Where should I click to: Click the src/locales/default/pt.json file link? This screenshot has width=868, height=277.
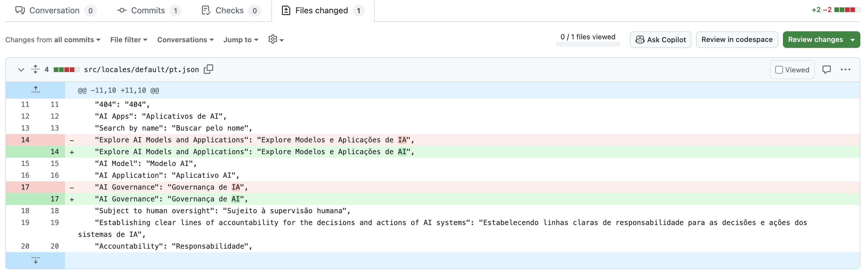click(141, 69)
